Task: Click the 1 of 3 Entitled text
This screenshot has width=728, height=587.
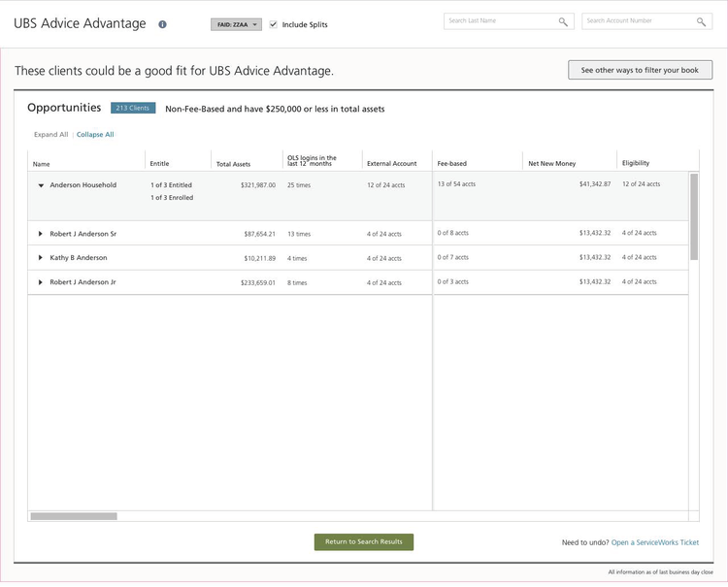Action: pyautogui.click(x=171, y=185)
